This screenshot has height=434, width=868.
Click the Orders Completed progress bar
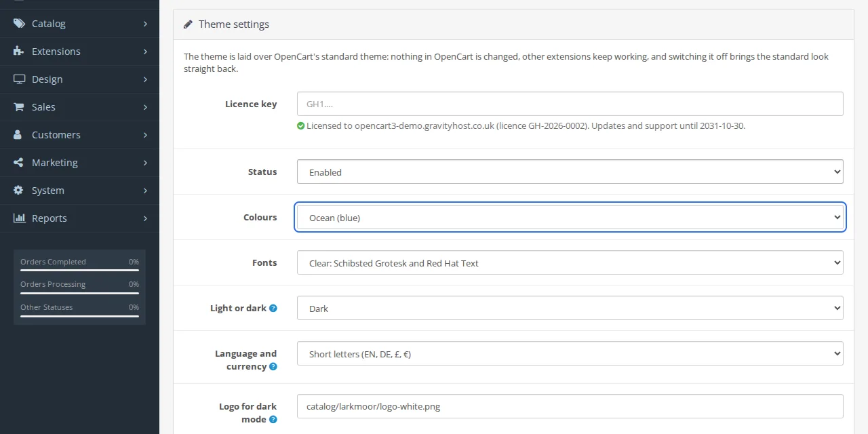point(79,271)
